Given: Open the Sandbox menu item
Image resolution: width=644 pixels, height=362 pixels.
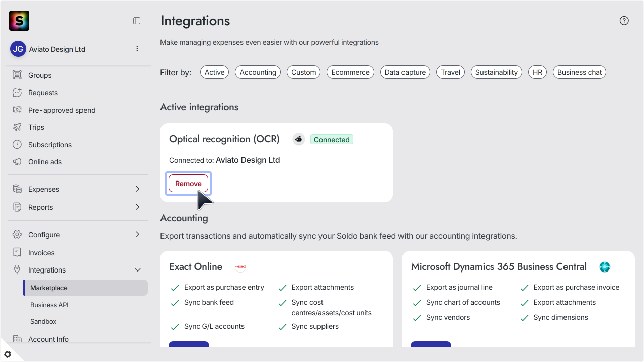Looking at the screenshot, I should coord(43,321).
